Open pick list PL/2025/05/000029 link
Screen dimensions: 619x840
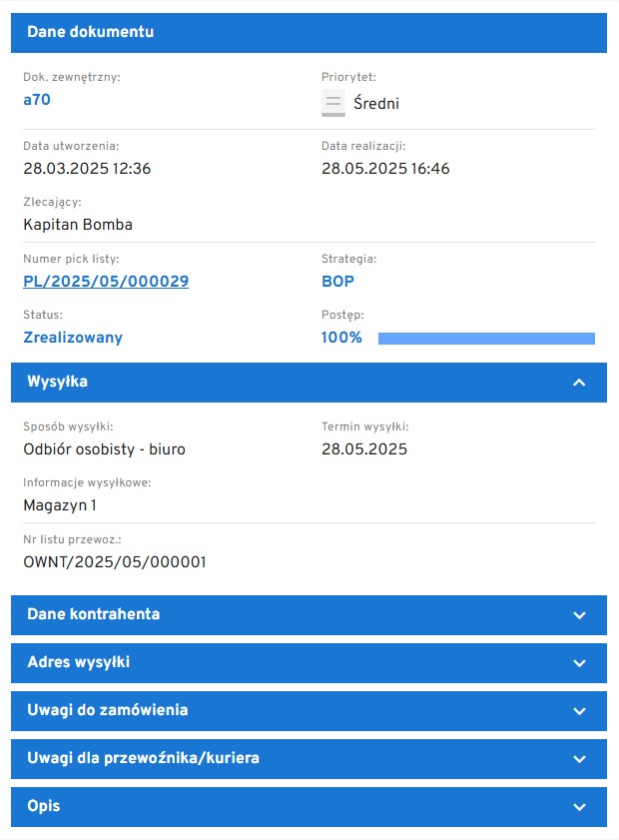coord(106,282)
